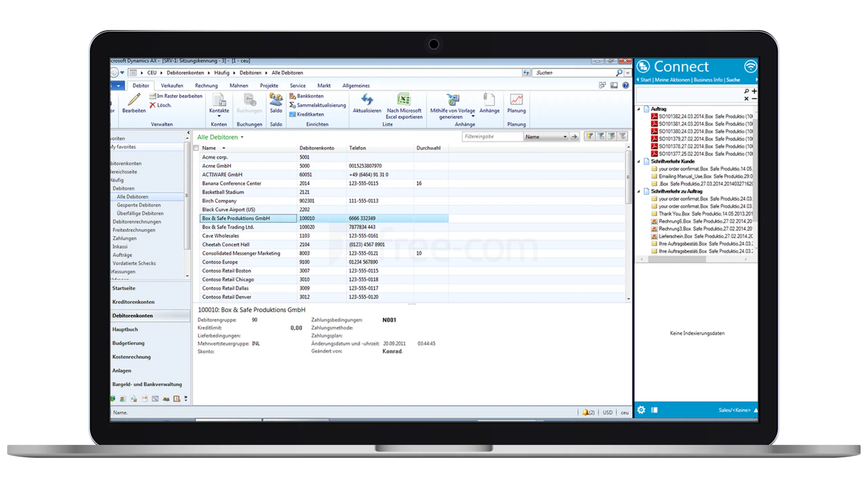Tick the select-all checkbox beside Name header

point(196,148)
